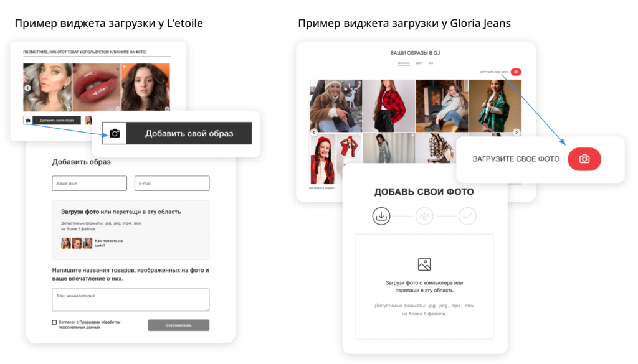This screenshot has height=364, width=638.
Task: Click the Добавить образ form heading
Action: click(x=82, y=162)
